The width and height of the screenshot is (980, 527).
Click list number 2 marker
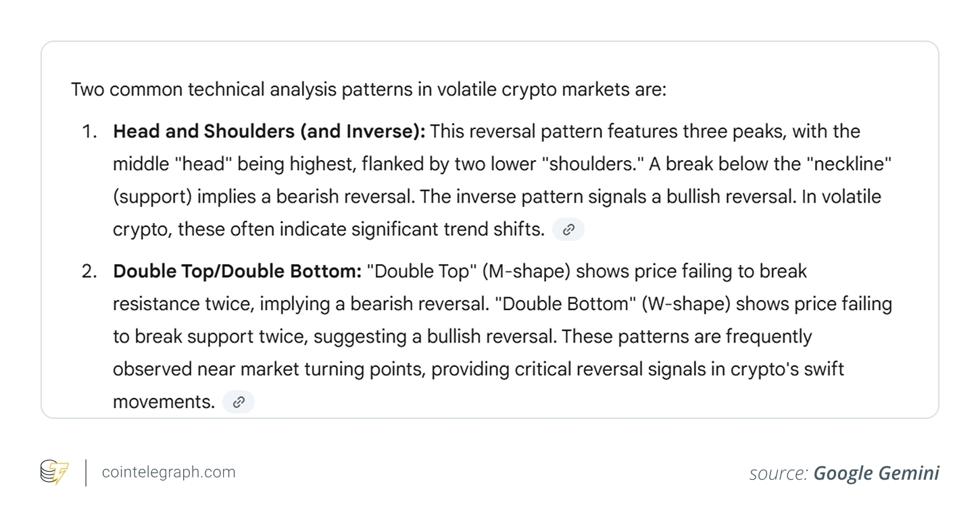coord(90,272)
